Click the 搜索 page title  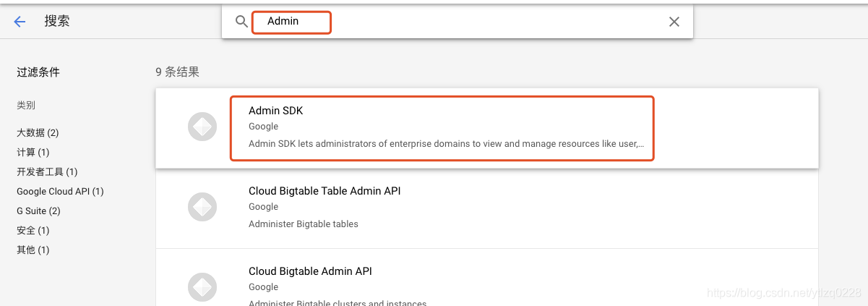coord(57,21)
